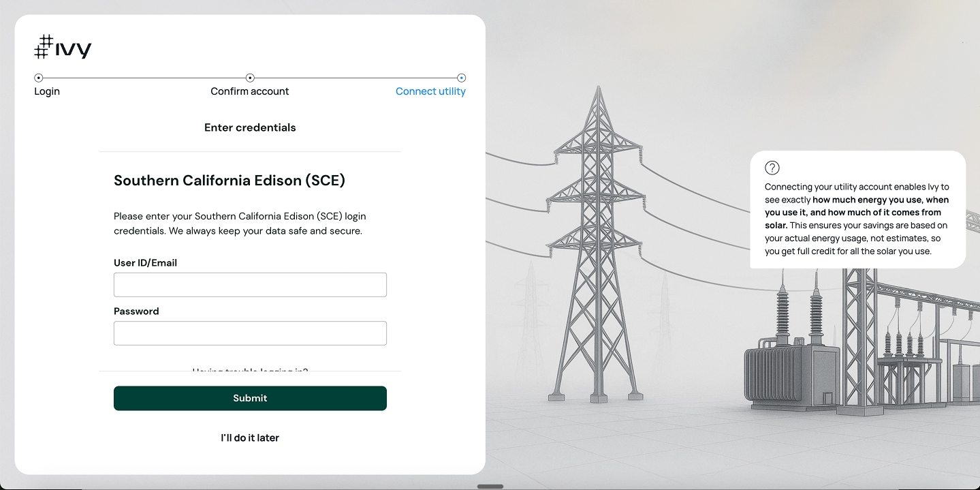The height and width of the screenshot is (490, 980).
Task: Select the Login step circle
Action: point(39,78)
